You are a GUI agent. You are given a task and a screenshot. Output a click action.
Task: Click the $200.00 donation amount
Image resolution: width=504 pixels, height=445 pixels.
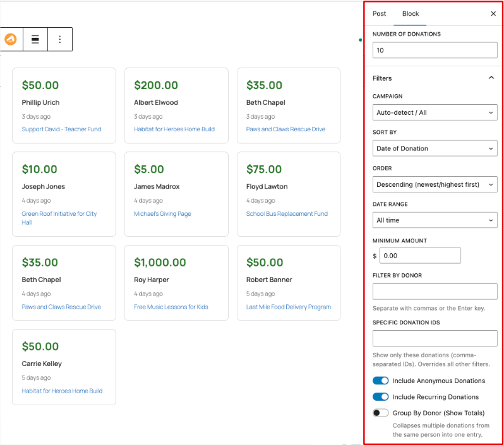pos(156,85)
